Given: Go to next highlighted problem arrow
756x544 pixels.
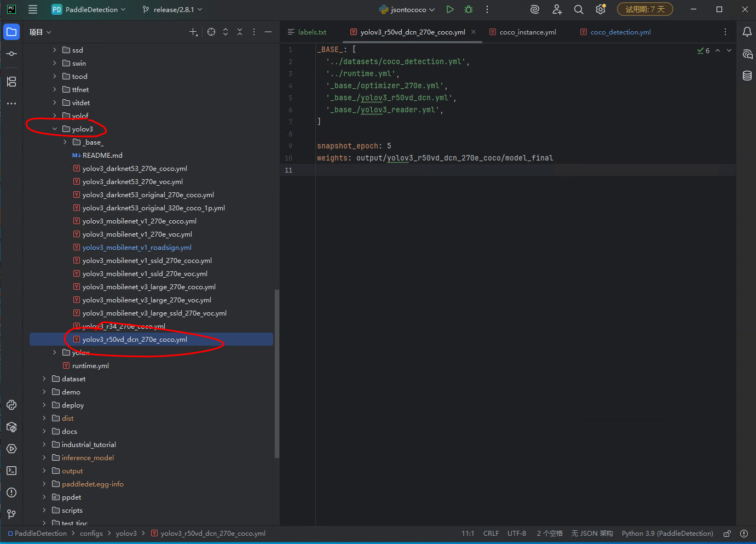Looking at the screenshot, I should click(x=729, y=50).
